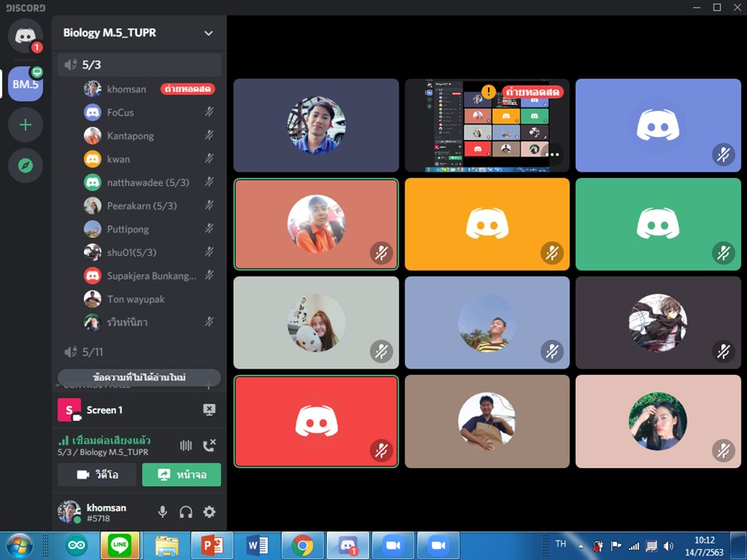Screen dimensions: 747x560
Task: Select natthawadee (5/3) user entry
Action: coord(149,182)
